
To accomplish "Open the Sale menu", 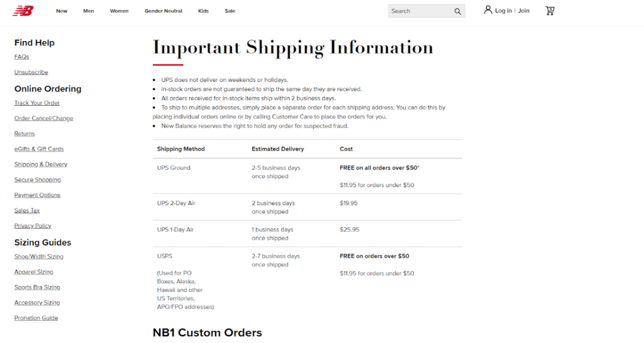I will (230, 11).
